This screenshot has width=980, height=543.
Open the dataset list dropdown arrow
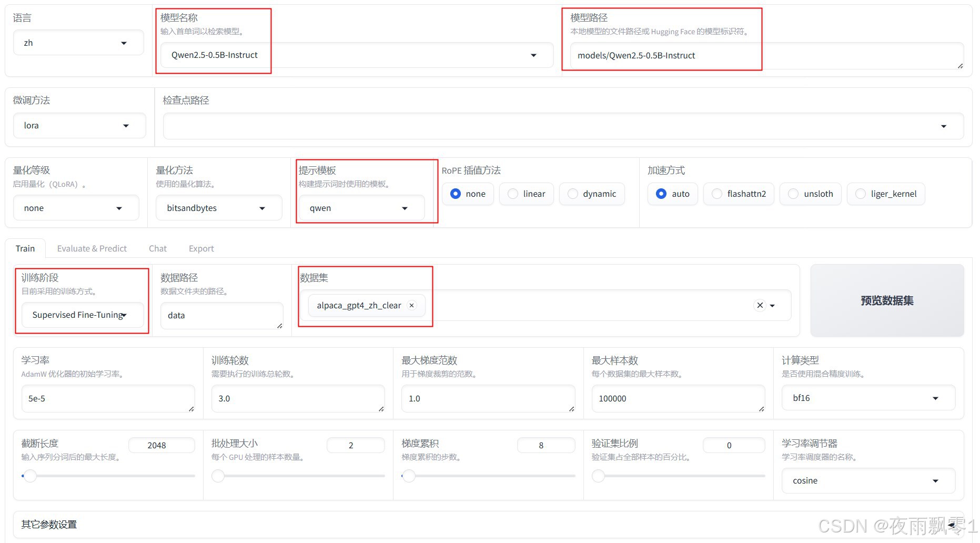[x=772, y=306]
